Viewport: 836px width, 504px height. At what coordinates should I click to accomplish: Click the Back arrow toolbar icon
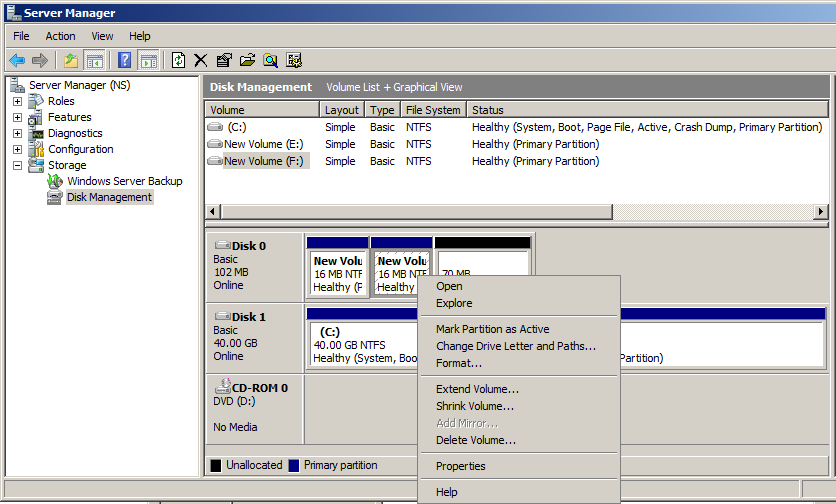pos(17,60)
